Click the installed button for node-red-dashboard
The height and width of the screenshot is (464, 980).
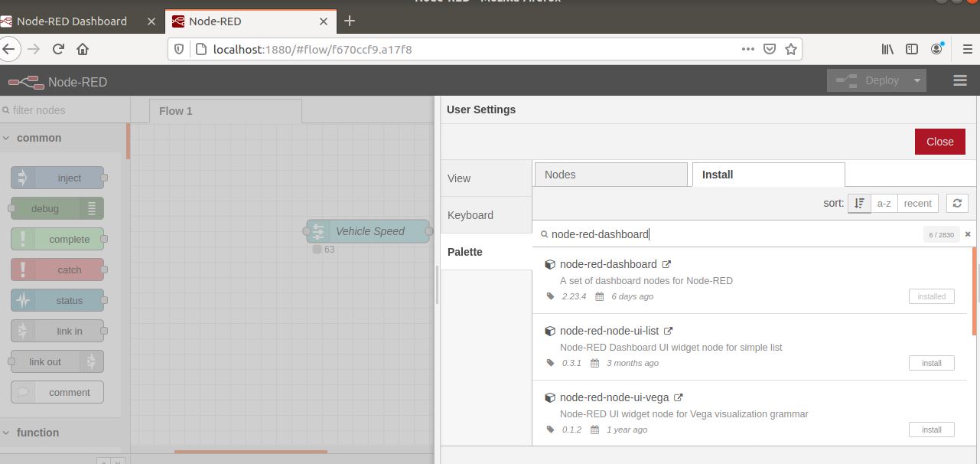click(x=932, y=296)
